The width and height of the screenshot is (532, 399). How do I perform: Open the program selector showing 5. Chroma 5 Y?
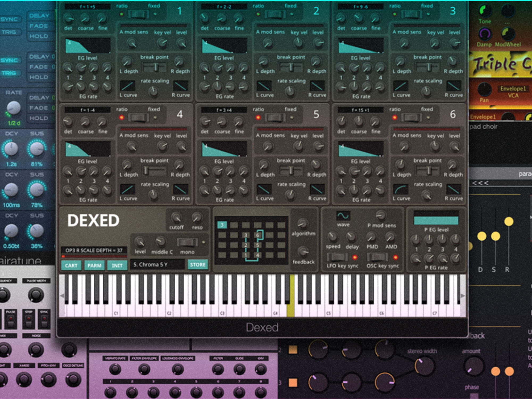(157, 265)
